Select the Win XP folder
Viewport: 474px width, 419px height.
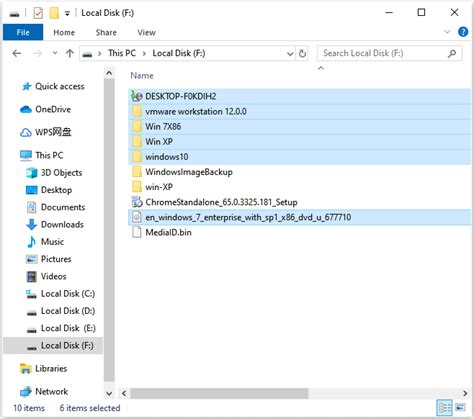pyautogui.click(x=299, y=142)
